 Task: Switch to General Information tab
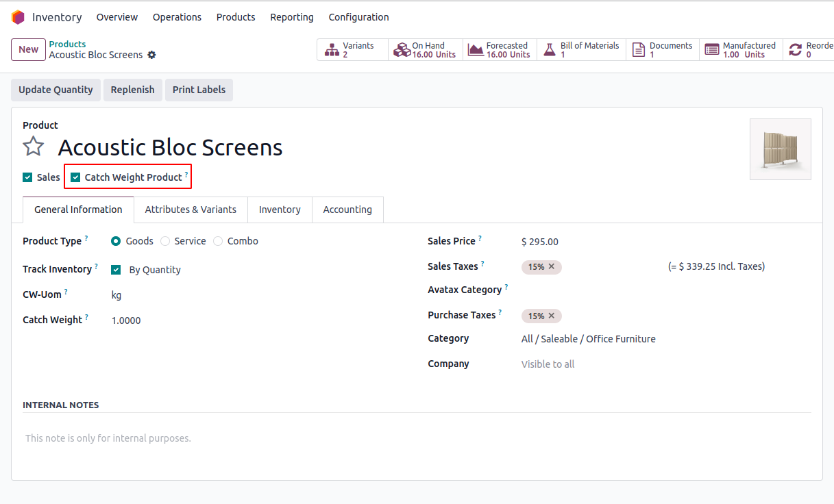click(x=78, y=210)
